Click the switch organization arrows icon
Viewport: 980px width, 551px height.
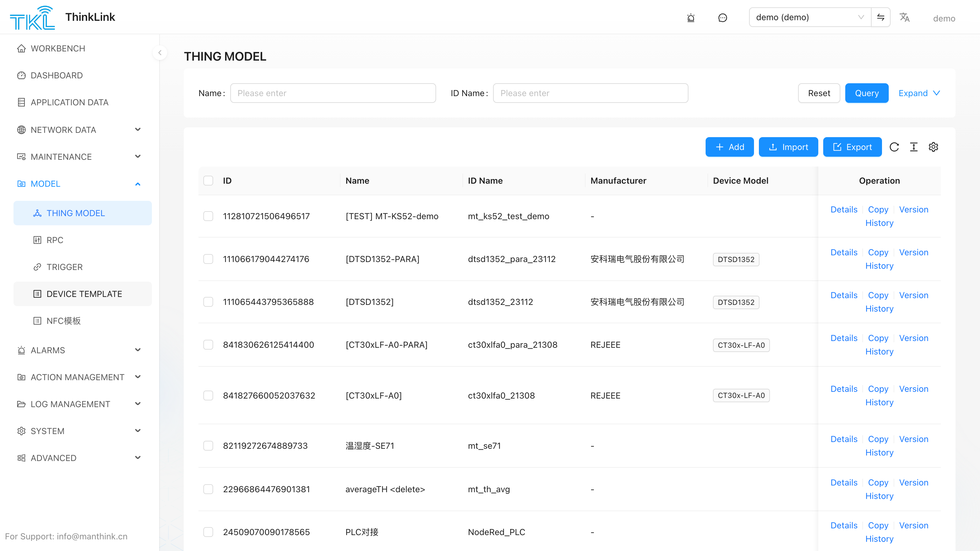click(881, 17)
